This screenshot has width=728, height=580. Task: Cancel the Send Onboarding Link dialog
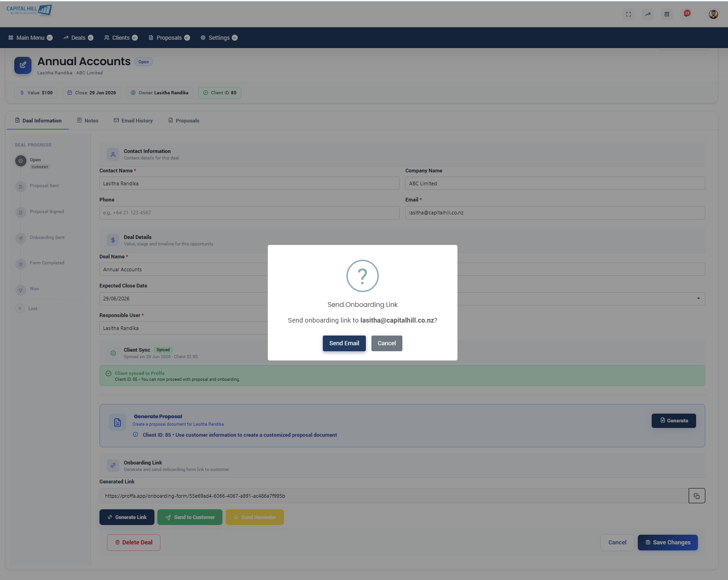point(387,343)
